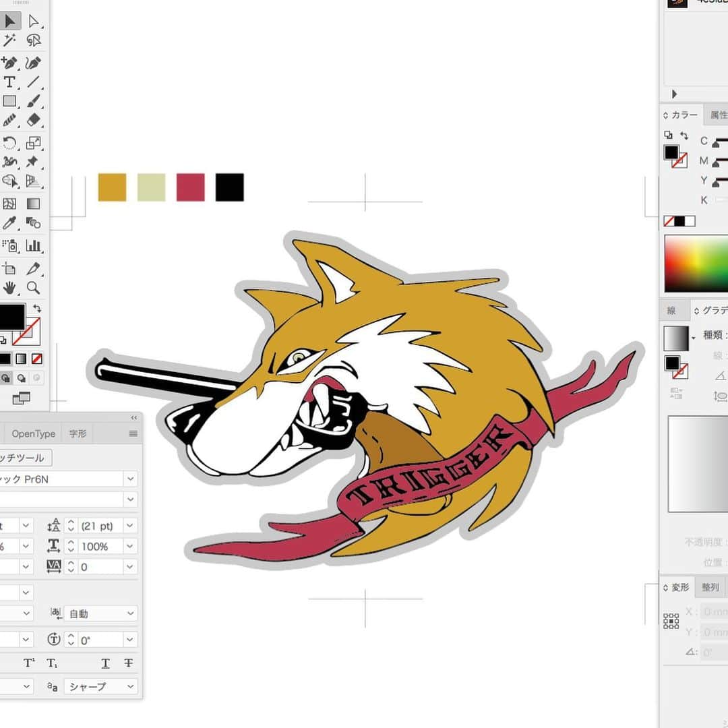Change screen mode at toolbar bottom
Image resolution: width=728 pixels, height=728 pixels.
22,398
